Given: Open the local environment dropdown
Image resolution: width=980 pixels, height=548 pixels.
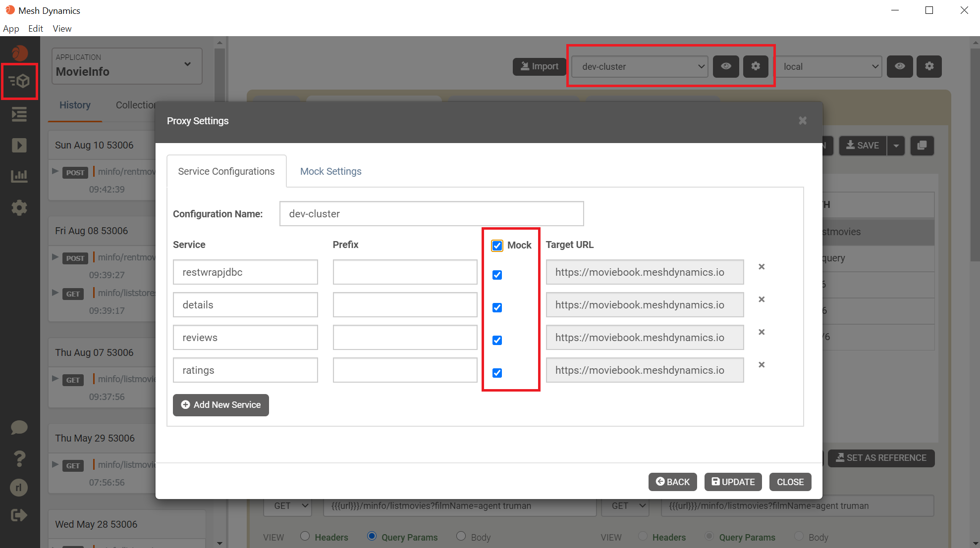Looking at the screenshot, I should pos(828,66).
